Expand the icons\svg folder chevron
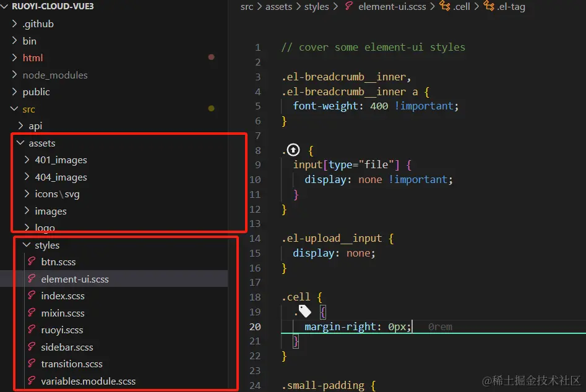 27,194
